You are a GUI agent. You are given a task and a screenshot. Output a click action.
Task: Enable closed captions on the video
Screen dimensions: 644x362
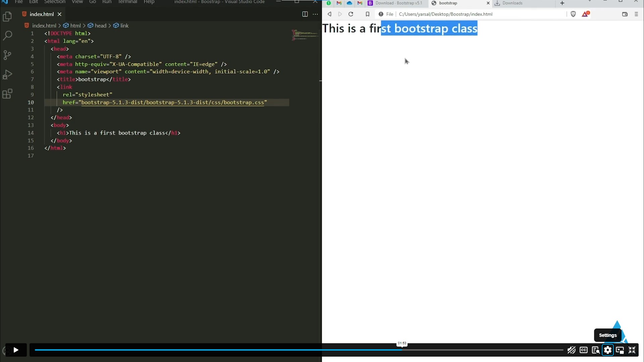pyautogui.click(x=583, y=350)
